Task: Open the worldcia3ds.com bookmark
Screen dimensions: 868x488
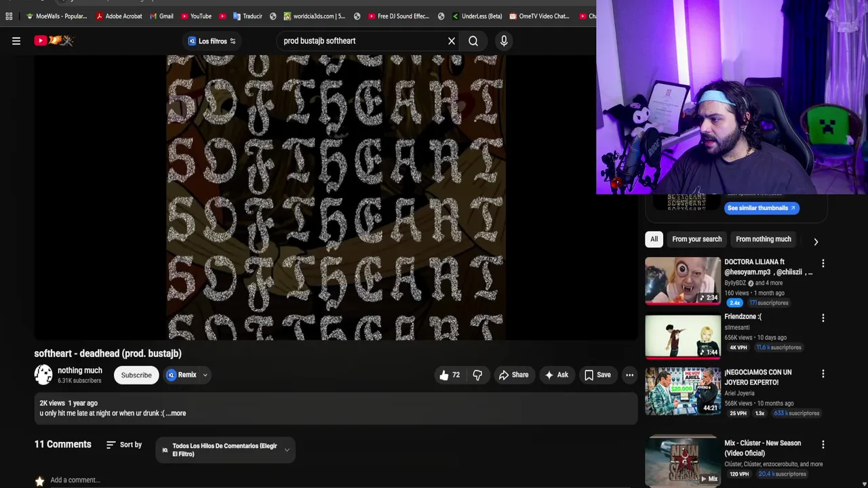Action: point(314,16)
